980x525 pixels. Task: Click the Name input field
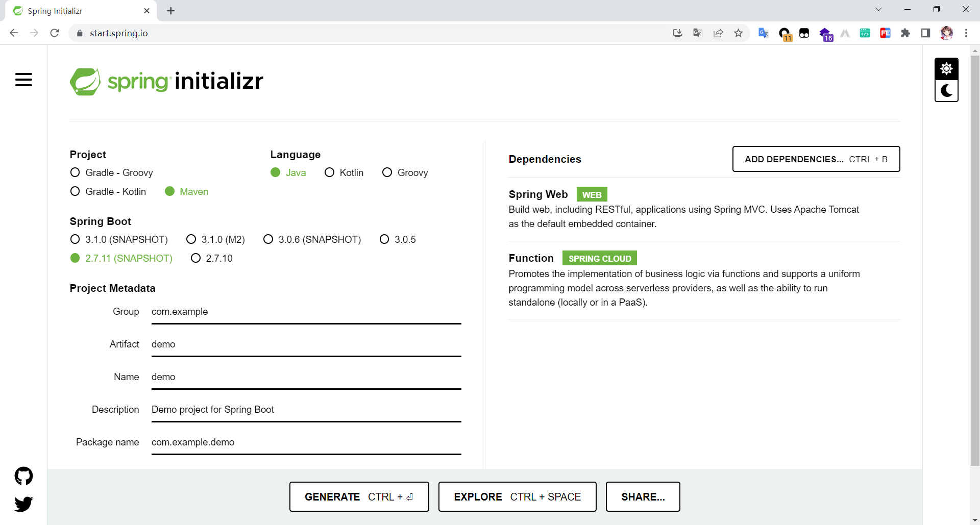(x=306, y=377)
